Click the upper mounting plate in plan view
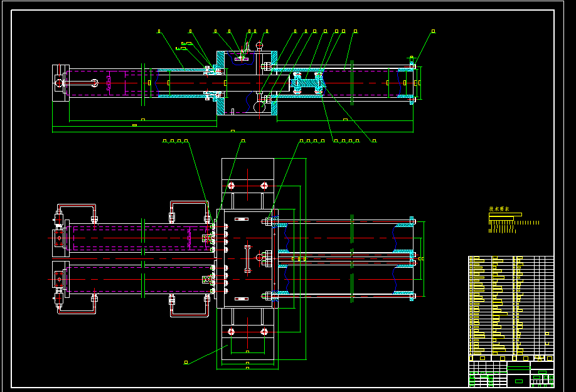This screenshot has width=576, height=392. coord(248,184)
